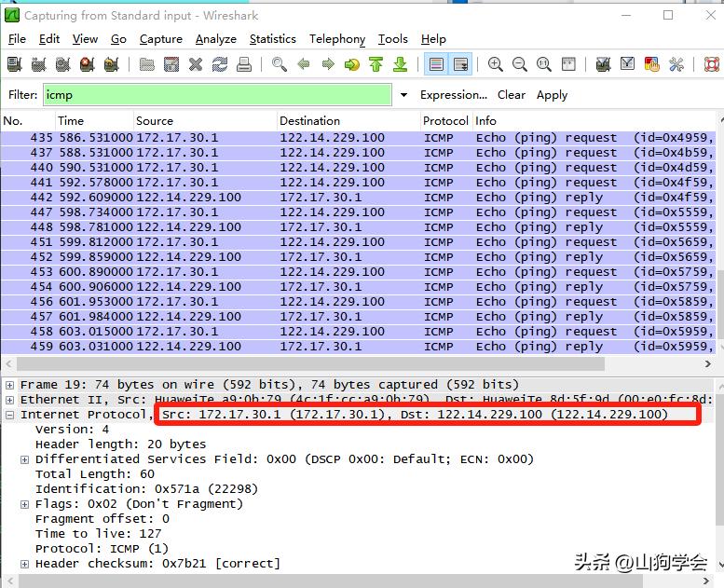Click the Apply filter button

click(x=552, y=95)
